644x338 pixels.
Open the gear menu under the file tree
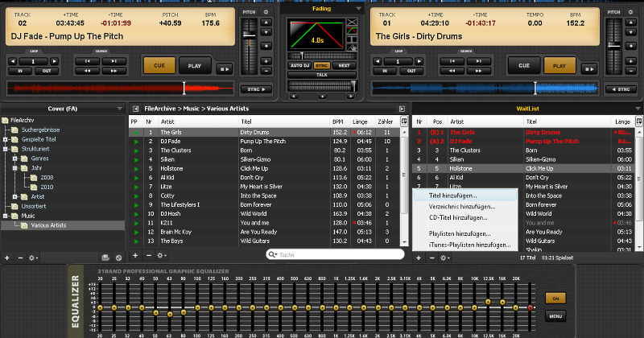(x=33, y=258)
